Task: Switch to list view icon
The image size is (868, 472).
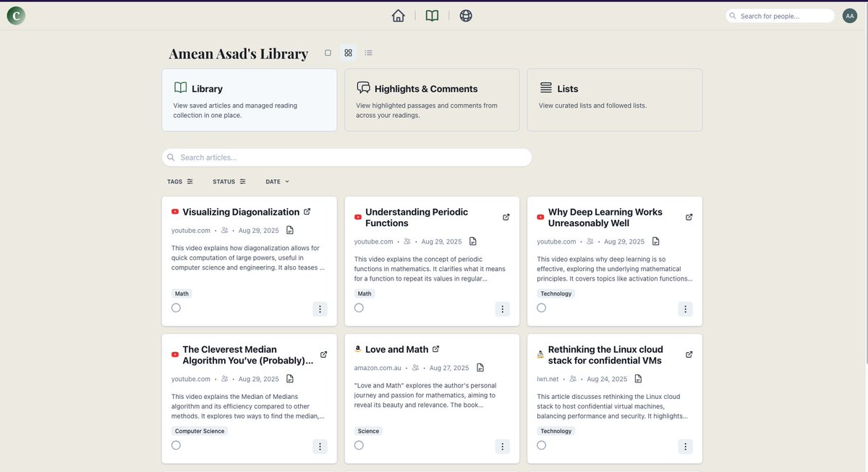Action: [x=369, y=53]
